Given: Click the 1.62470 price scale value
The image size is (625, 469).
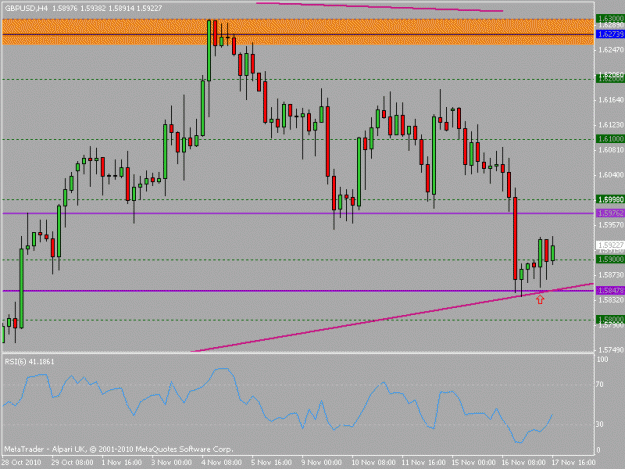Looking at the screenshot, I should 611,50.
